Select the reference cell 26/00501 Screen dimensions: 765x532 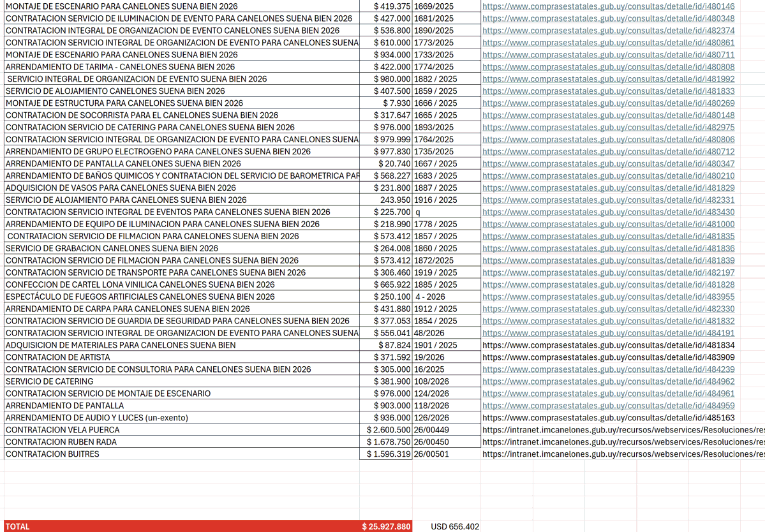pyautogui.click(x=447, y=454)
